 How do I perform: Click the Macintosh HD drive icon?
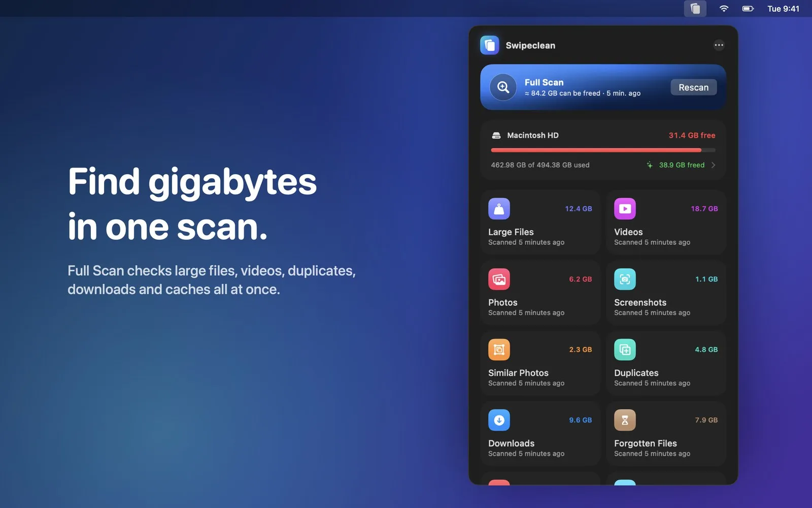point(496,136)
